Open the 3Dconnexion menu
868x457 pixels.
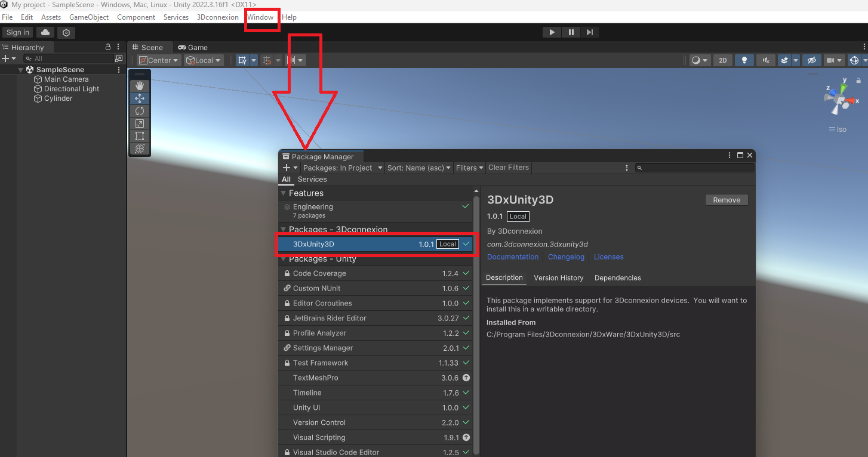tap(218, 17)
